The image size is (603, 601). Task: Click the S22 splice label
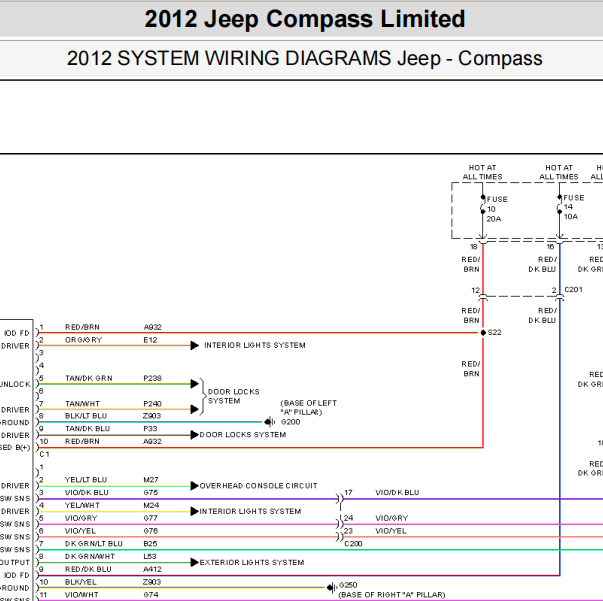point(495,333)
